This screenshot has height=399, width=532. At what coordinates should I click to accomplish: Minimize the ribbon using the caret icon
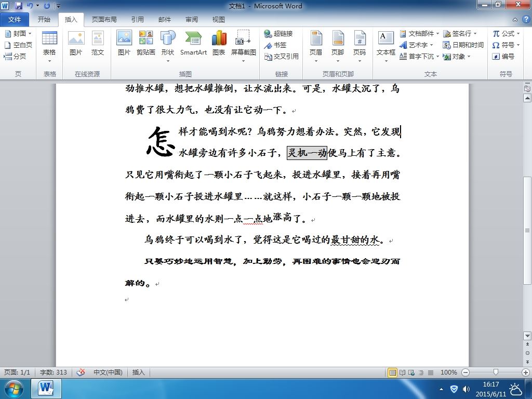(515, 20)
